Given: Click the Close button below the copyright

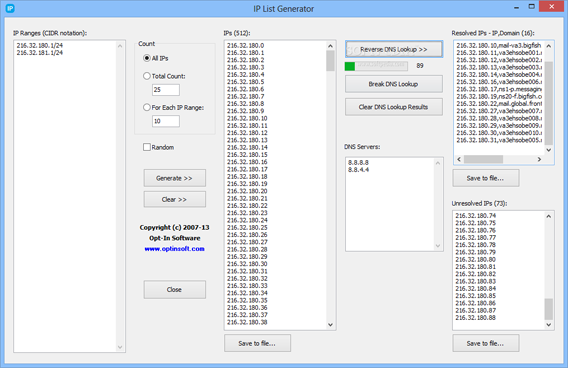Looking at the screenshot, I should 175,289.
